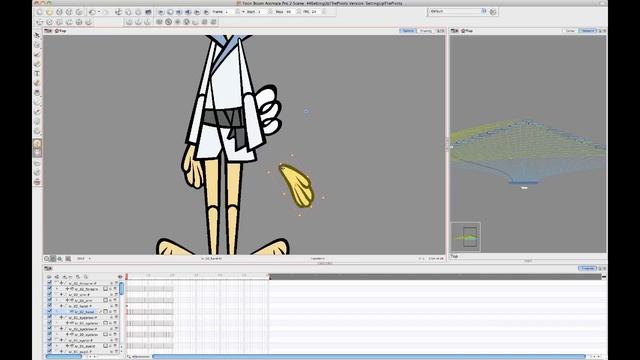Click the timeline layer list vertical scrollbar
The image size is (640, 360).
[x=122, y=288]
